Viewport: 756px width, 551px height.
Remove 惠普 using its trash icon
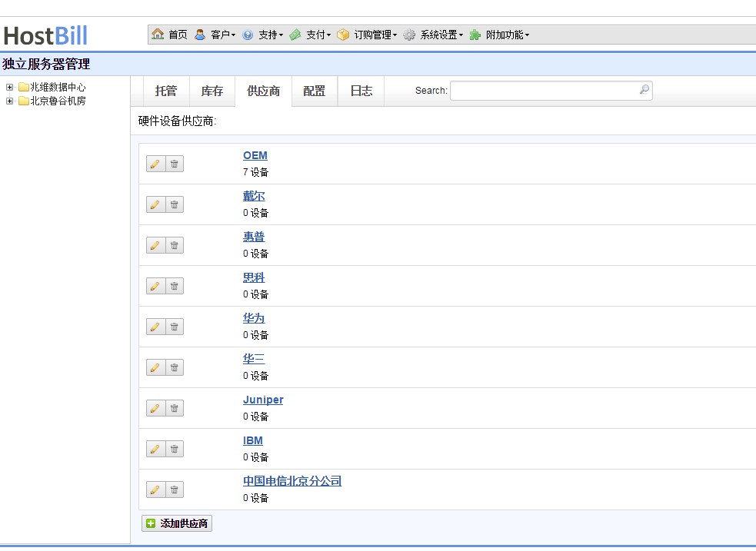175,245
